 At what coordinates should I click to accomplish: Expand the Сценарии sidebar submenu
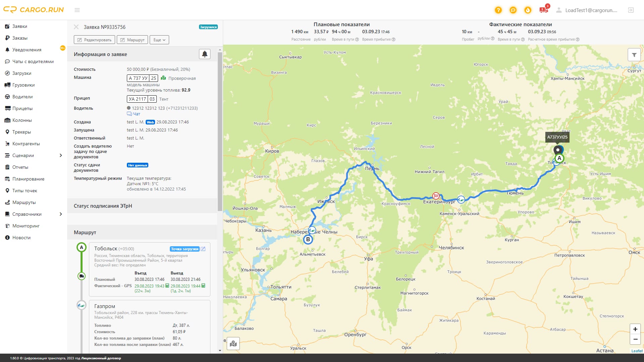tap(61, 155)
